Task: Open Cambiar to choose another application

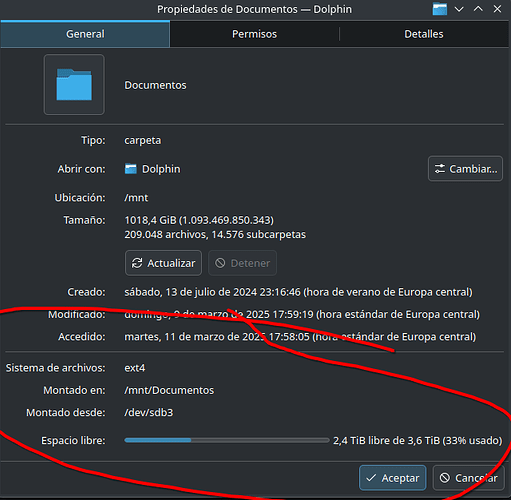Action: [465, 169]
